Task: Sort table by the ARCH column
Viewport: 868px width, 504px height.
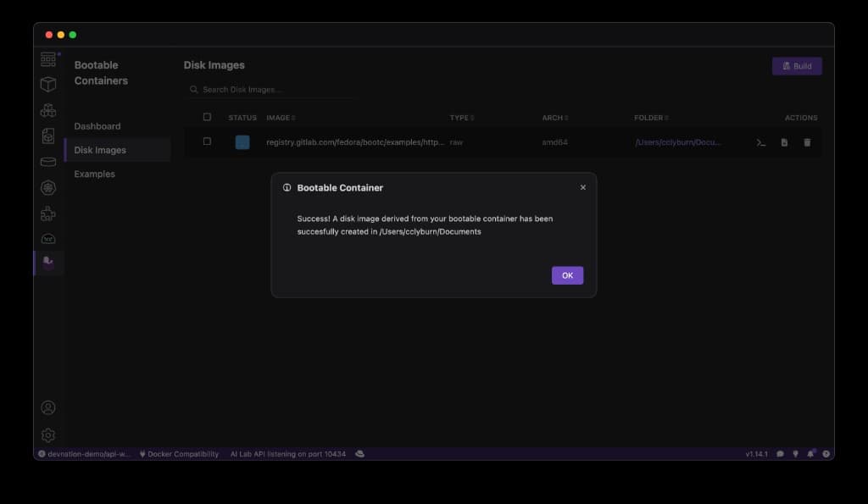Action: tap(554, 118)
